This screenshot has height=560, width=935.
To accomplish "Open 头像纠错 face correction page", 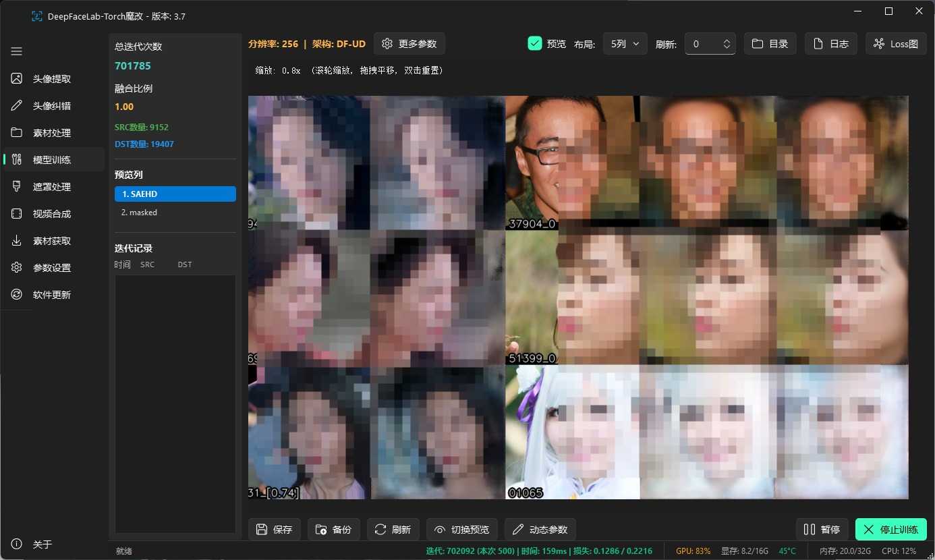I will point(52,106).
